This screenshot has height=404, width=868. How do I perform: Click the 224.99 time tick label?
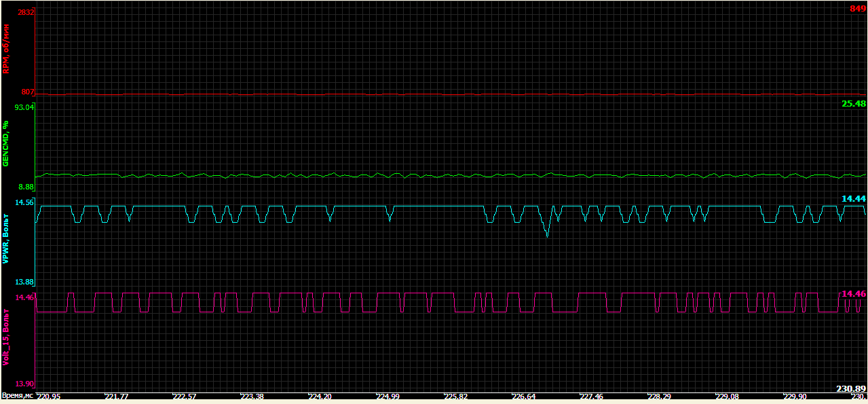click(388, 397)
